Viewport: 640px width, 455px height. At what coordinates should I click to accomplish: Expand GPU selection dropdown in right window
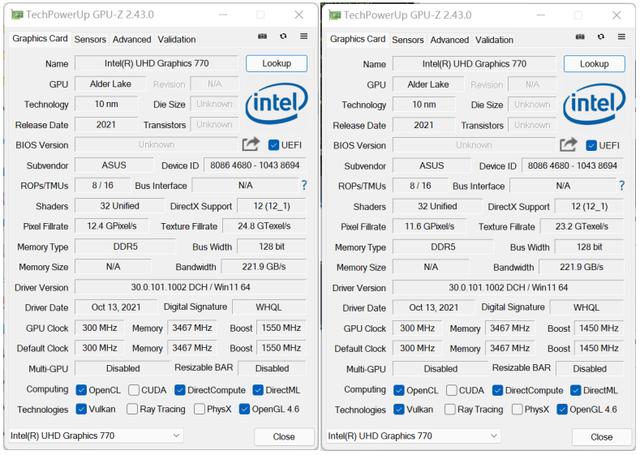point(493,436)
